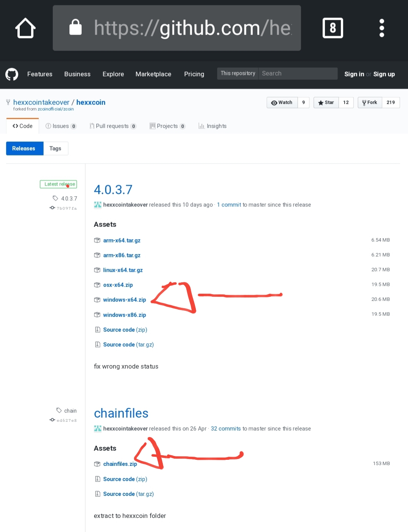The image size is (408, 532).
Task: Download chainfiles Source code (tar.gz)
Action: click(x=128, y=494)
